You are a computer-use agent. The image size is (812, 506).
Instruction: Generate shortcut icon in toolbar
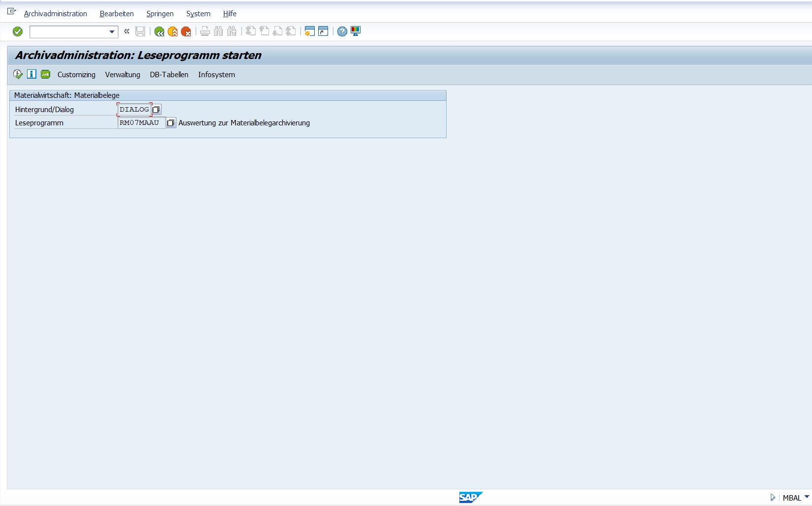(323, 31)
